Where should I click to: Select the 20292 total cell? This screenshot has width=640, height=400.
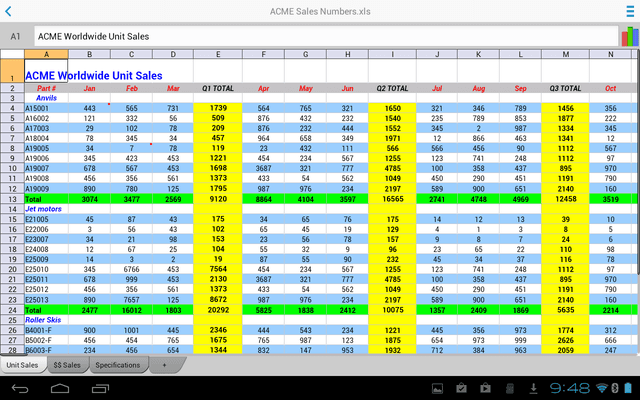(218, 310)
